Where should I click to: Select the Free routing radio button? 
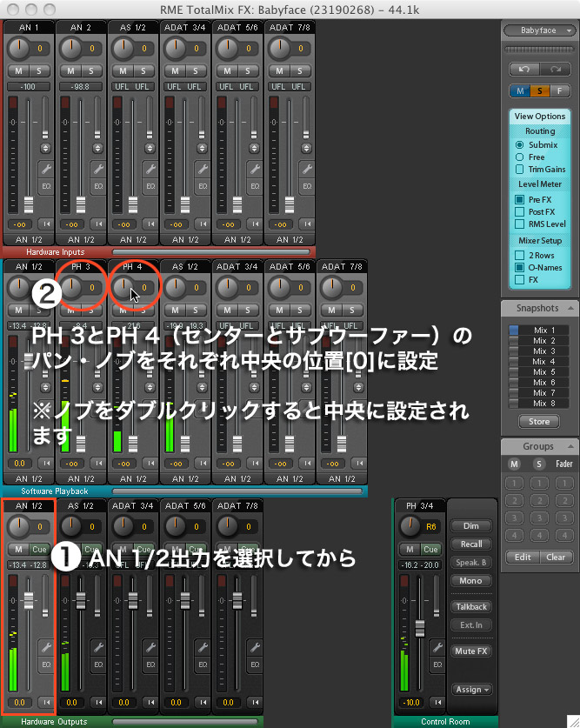pos(520,157)
